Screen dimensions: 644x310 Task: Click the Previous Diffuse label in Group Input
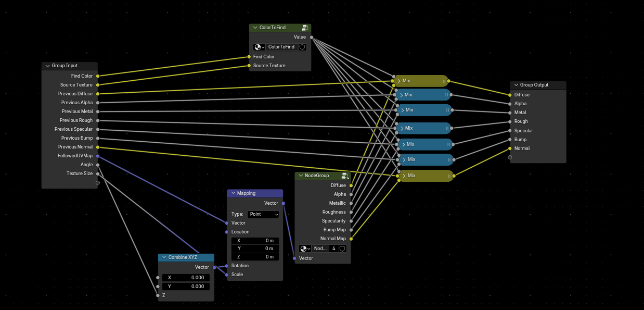(75, 94)
